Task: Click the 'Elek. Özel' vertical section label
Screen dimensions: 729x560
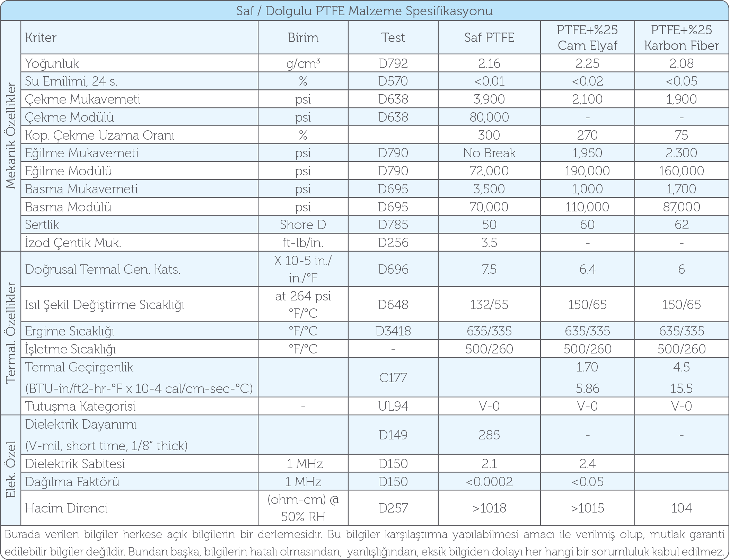Action: (x=11, y=470)
